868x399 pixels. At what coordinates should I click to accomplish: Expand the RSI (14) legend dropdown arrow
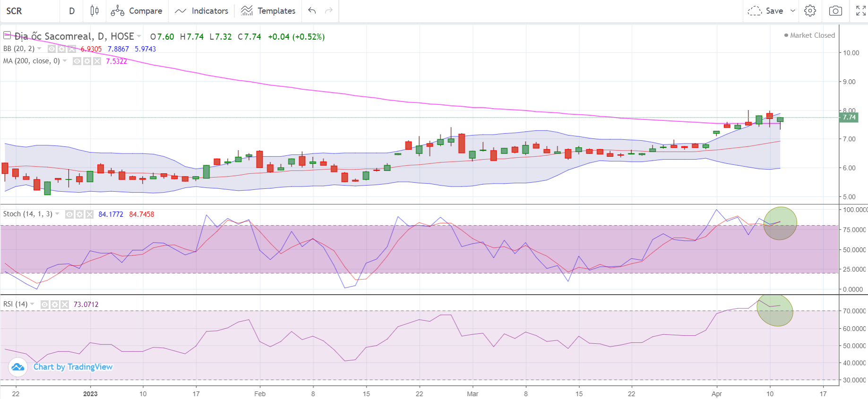pyautogui.click(x=32, y=304)
